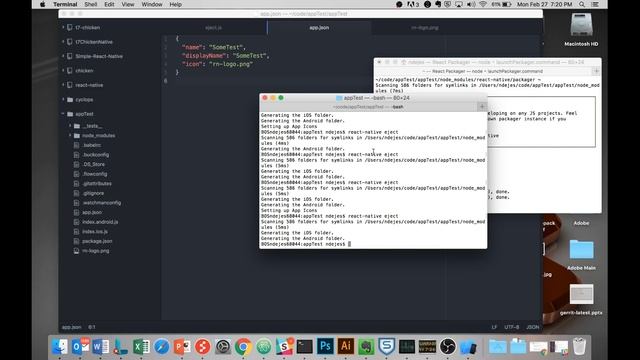Select app.json in the tree view
640x360 pixels.
pos(92,212)
